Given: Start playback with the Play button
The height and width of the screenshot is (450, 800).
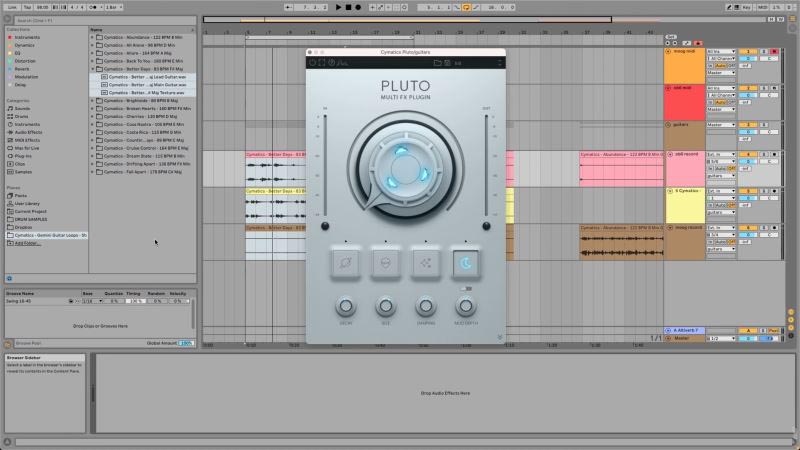Looking at the screenshot, I should 338,7.
